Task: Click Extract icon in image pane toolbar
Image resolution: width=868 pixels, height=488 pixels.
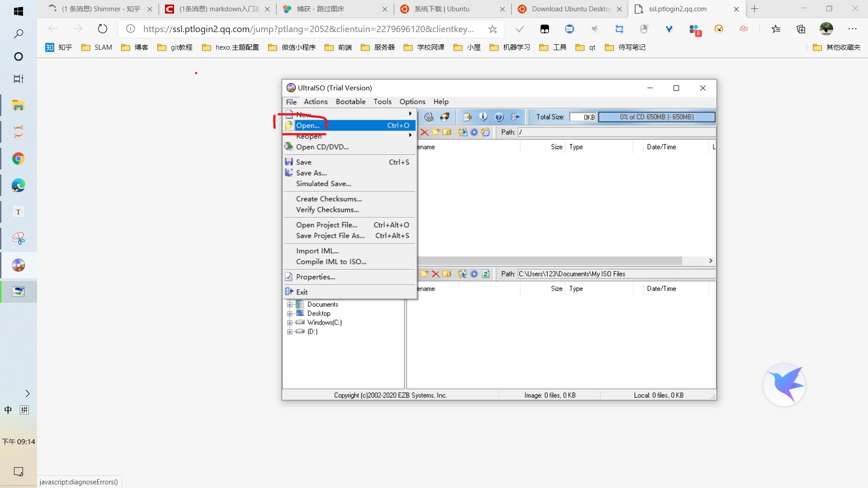Action: pos(462,132)
